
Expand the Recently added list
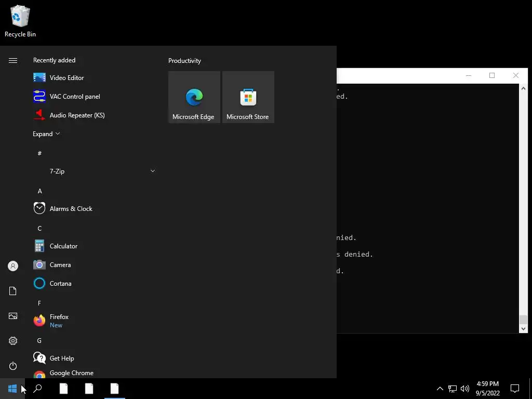point(46,134)
